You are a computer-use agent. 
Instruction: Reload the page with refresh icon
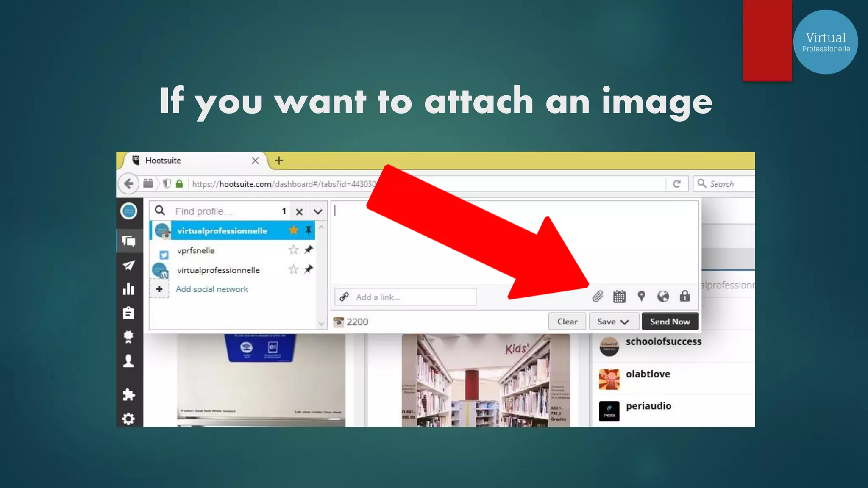click(x=677, y=184)
